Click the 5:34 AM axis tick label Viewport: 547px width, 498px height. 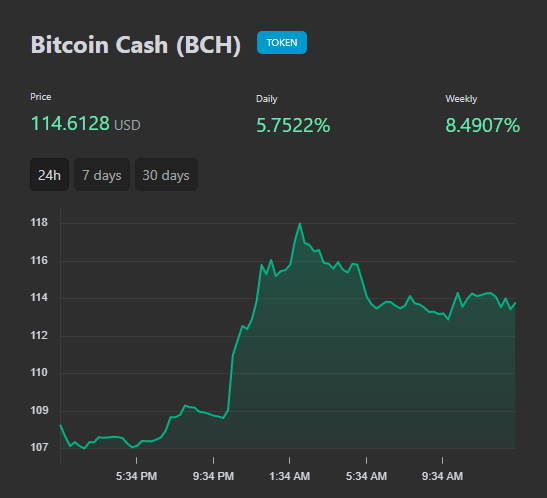point(366,476)
